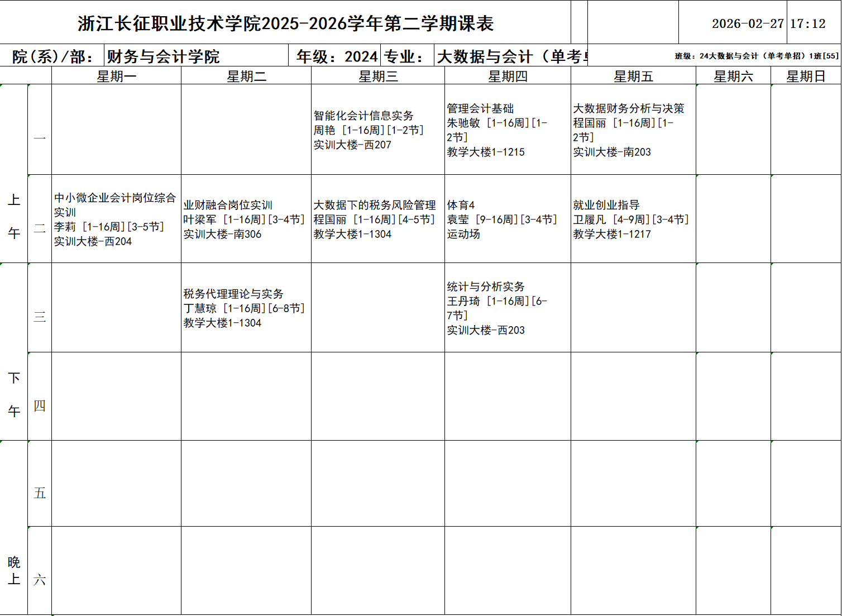The height and width of the screenshot is (616, 842).
Task: Click the 星期六 column header
Action: point(733,76)
